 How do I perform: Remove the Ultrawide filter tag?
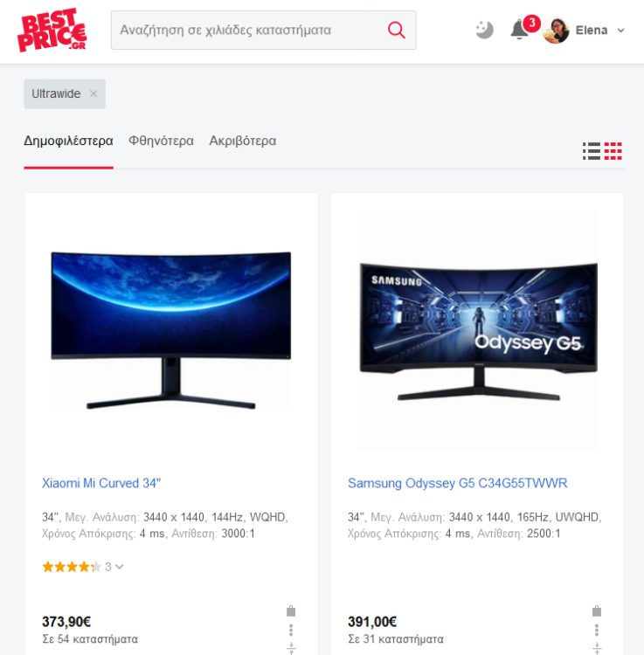point(93,94)
